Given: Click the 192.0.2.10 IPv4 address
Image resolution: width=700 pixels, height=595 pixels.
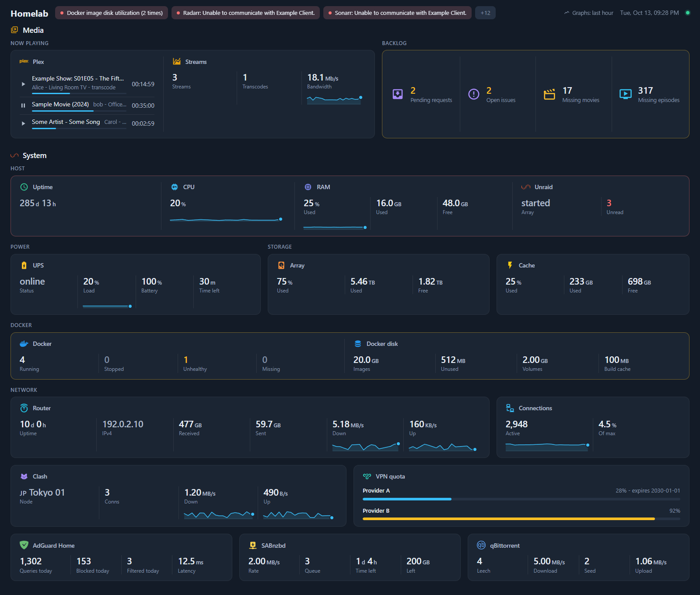Looking at the screenshot, I should (122, 424).
